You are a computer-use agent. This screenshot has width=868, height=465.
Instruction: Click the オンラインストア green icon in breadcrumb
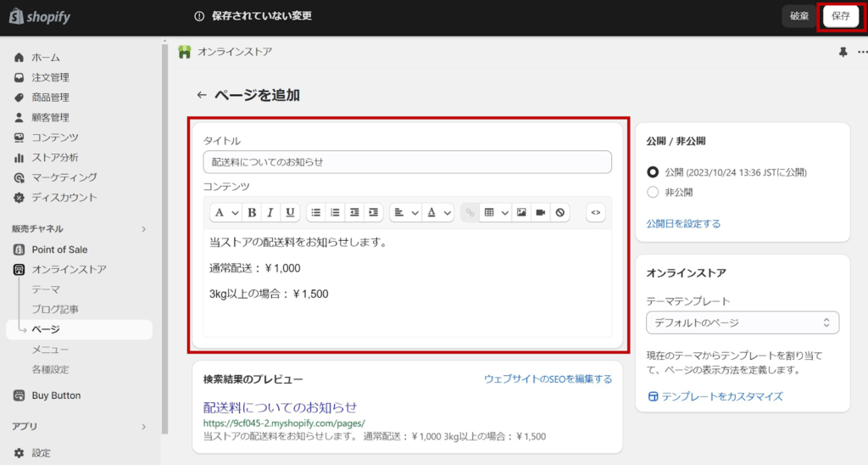click(184, 52)
